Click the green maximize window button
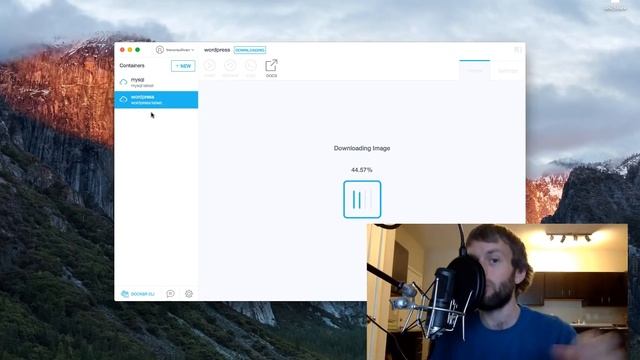The height and width of the screenshot is (360, 640). pyautogui.click(x=138, y=50)
